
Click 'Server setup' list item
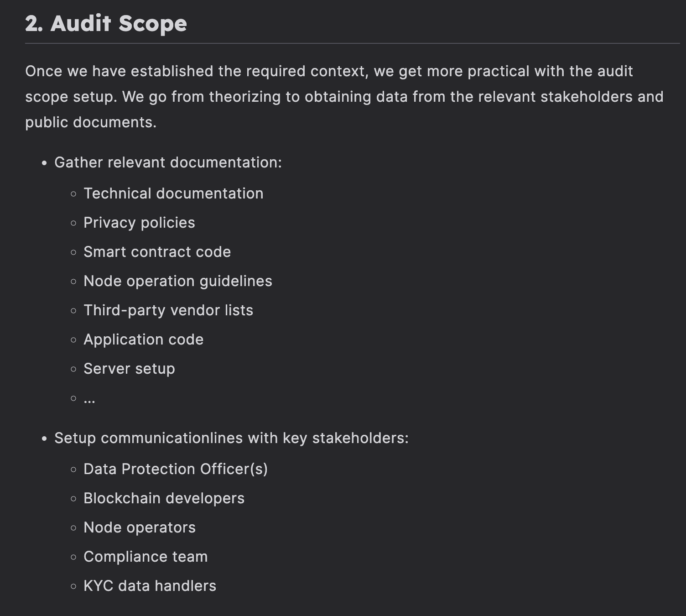pos(129,369)
